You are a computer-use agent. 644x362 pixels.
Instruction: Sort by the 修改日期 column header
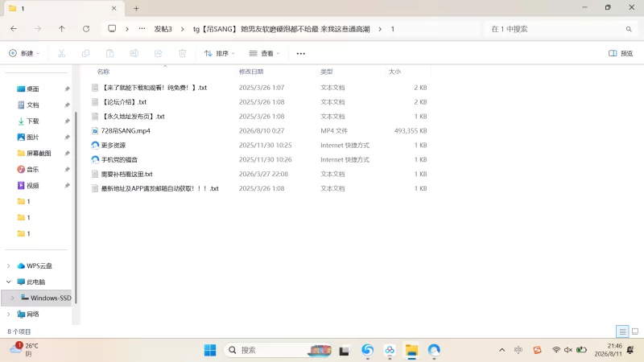[251, 72]
